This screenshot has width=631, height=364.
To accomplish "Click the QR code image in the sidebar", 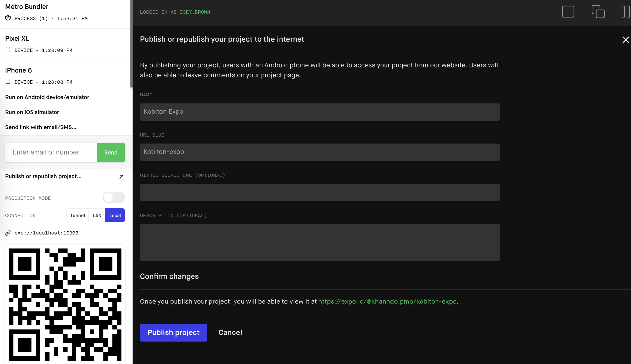I will click(65, 304).
